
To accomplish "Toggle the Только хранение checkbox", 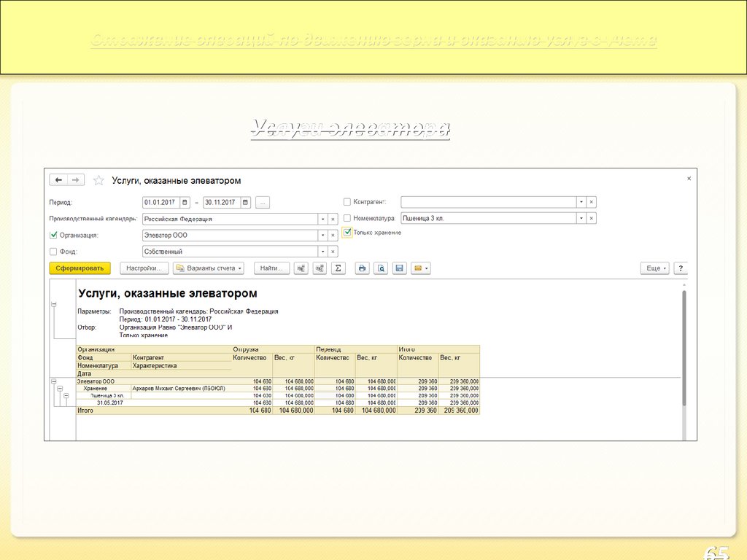I will [x=347, y=232].
